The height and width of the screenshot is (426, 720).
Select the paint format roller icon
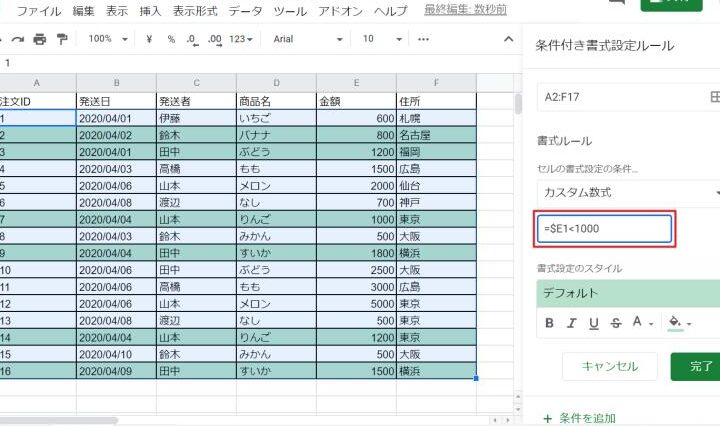63,39
